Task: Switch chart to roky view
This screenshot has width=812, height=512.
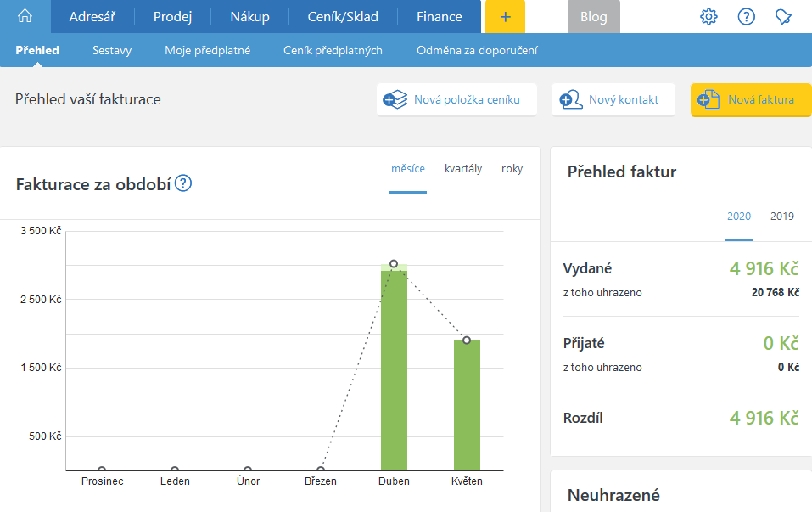Action: [512, 168]
